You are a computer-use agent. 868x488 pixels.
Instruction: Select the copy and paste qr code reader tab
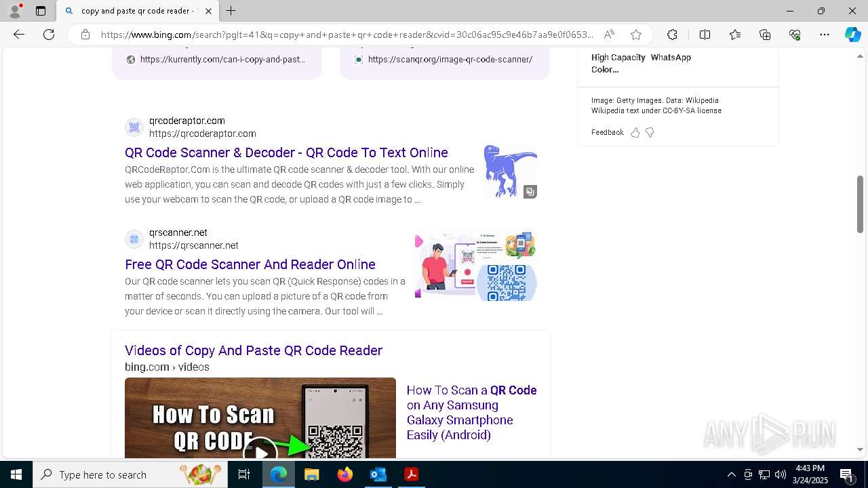[138, 11]
